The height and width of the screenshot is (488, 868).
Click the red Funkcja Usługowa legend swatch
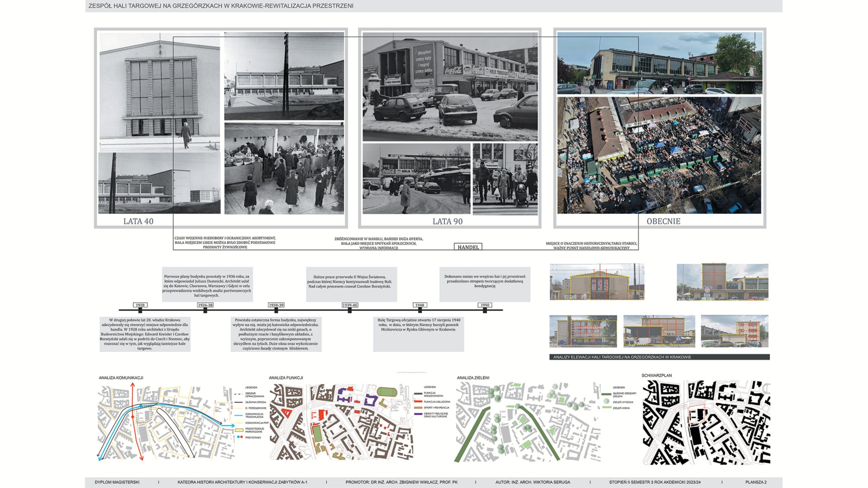[418, 402]
